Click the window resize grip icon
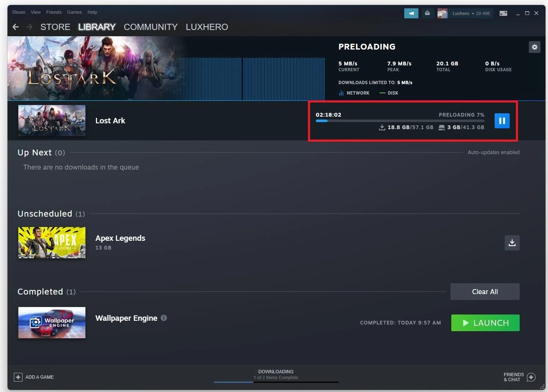This screenshot has height=392, width=548. (x=542, y=387)
